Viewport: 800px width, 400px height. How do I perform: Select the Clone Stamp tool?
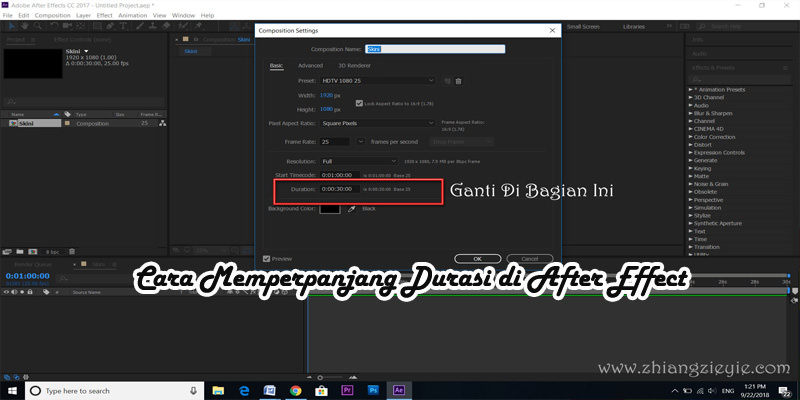coord(153,26)
